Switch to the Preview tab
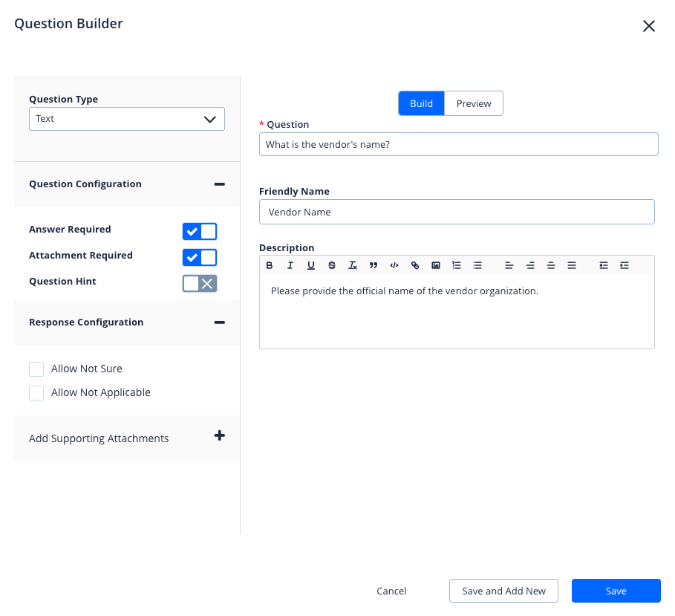The image size is (675, 616). (x=474, y=104)
